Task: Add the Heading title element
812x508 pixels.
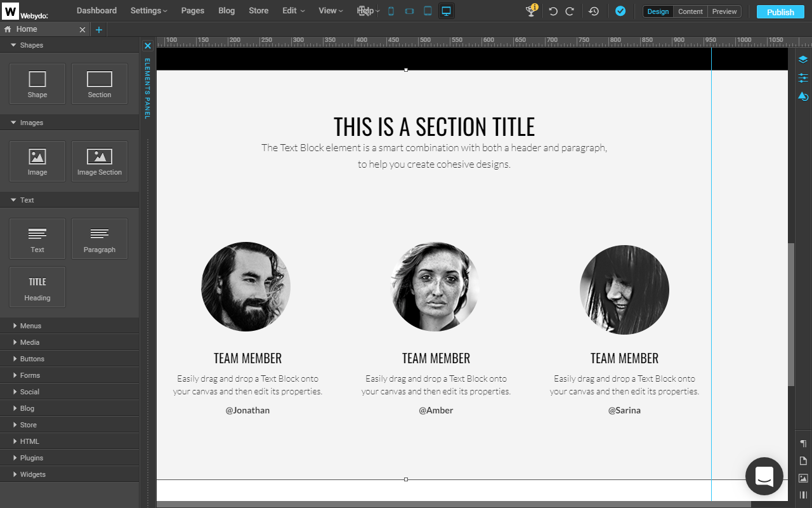Action: (x=37, y=287)
